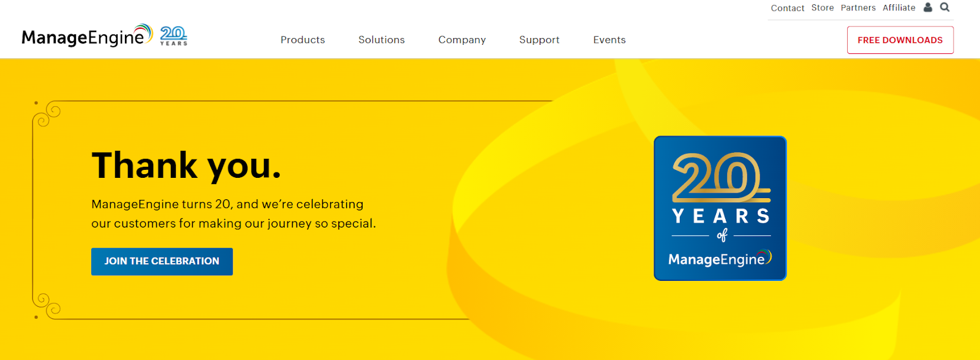Viewport: 980px width, 360px height.
Task: Click the 20 Years header badge
Action: pyautogui.click(x=174, y=36)
